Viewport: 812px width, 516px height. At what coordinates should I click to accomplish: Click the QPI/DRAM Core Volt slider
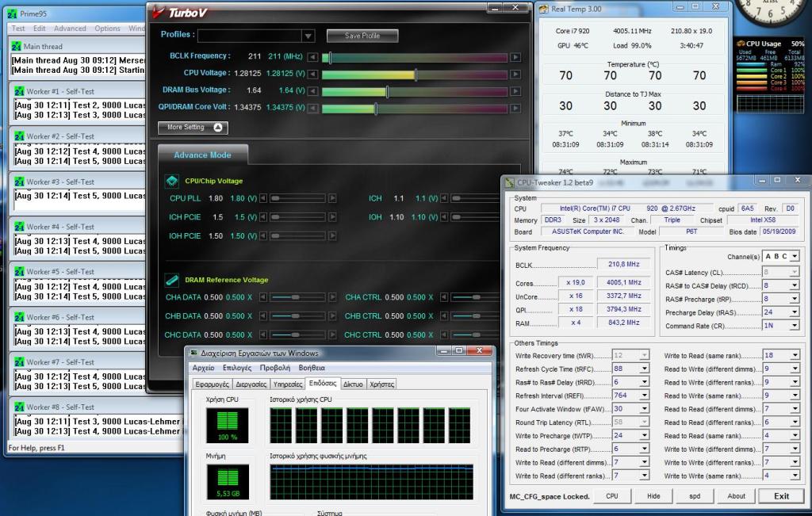(414, 108)
